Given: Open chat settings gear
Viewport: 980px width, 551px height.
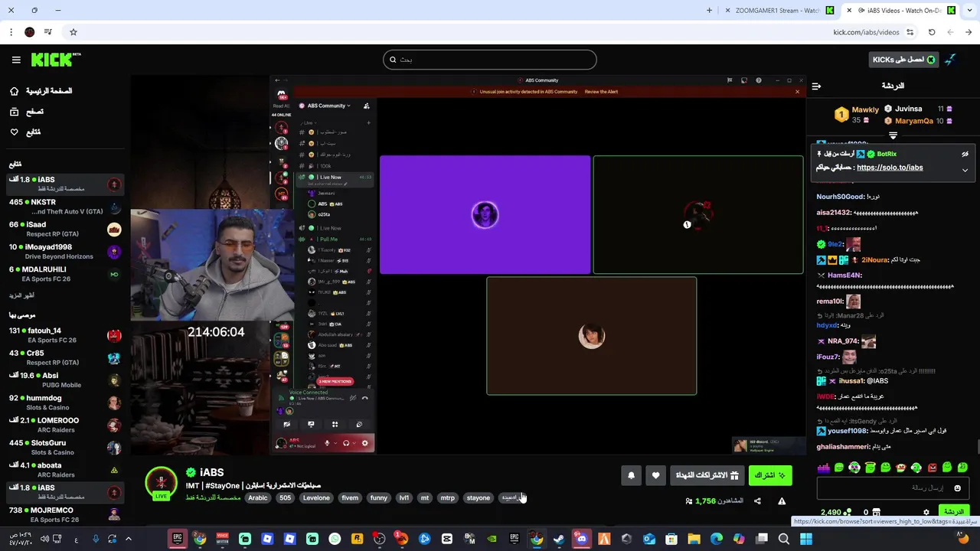Looking at the screenshot, I should point(926,513).
